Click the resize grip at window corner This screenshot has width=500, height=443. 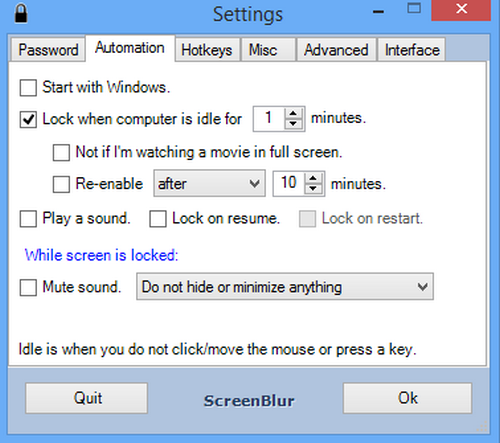click(x=482, y=427)
